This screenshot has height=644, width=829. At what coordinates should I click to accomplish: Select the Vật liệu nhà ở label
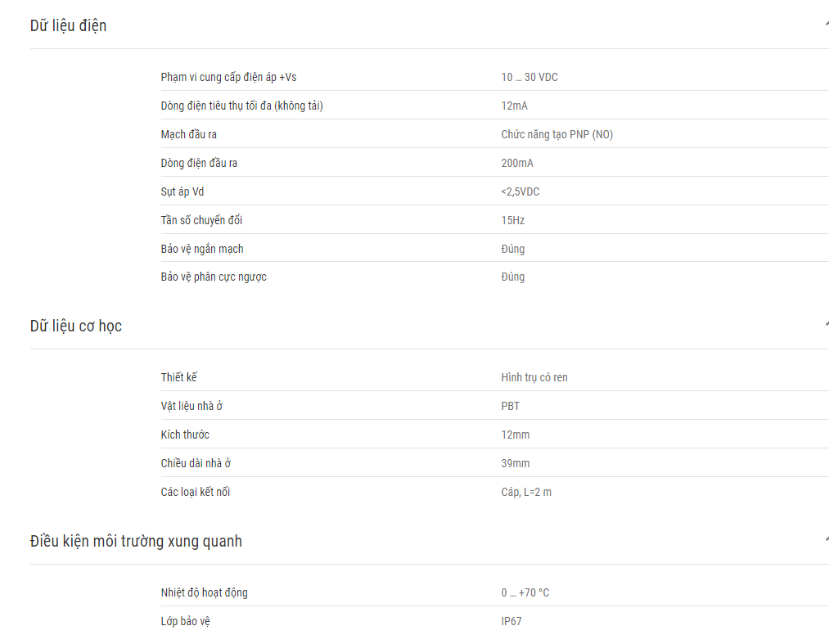[191, 406]
